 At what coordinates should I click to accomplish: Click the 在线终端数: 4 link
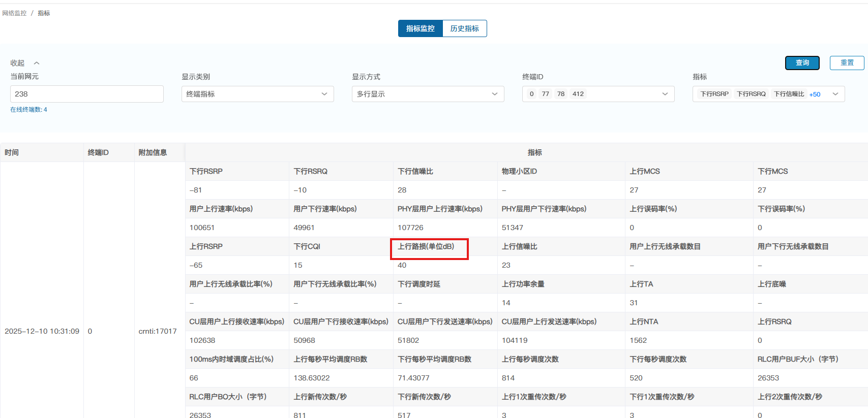(x=28, y=110)
